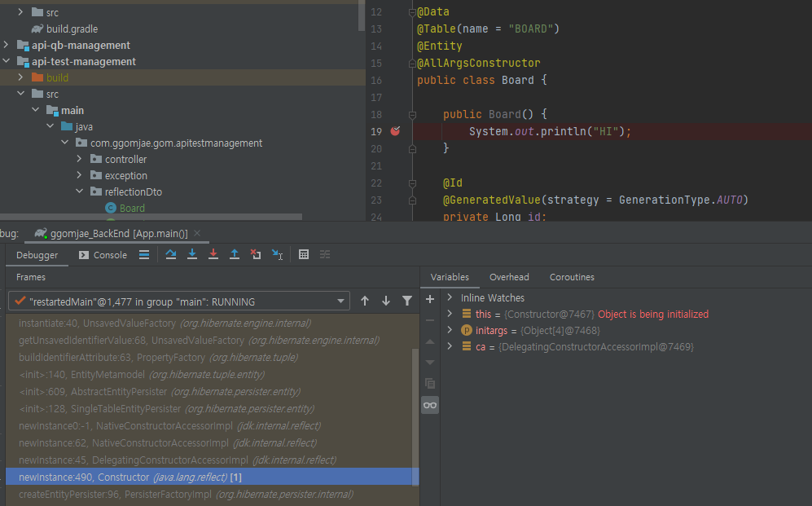The image size is (812, 506).
Task: Open the Coroutines tab
Action: [572, 277]
